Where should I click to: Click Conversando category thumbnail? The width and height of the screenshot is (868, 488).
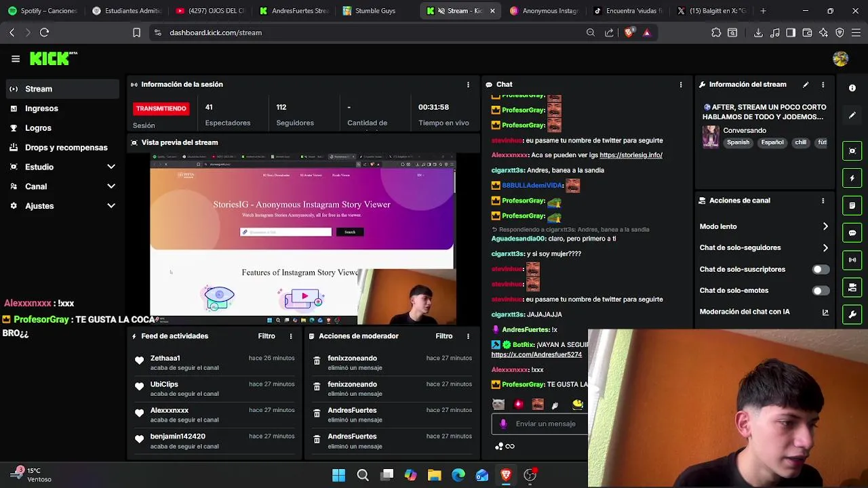click(x=711, y=136)
